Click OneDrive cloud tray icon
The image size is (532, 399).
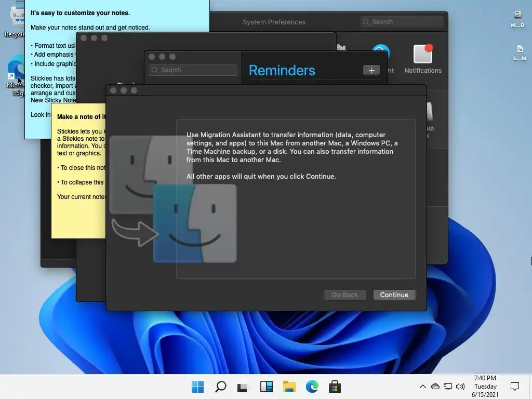tap(435, 387)
